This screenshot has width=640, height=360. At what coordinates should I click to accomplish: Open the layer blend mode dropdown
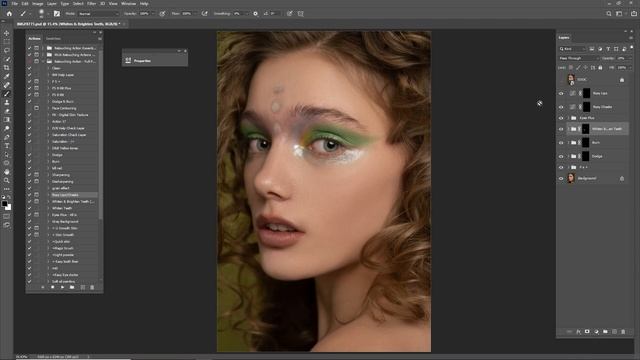[x=578, y=58]
